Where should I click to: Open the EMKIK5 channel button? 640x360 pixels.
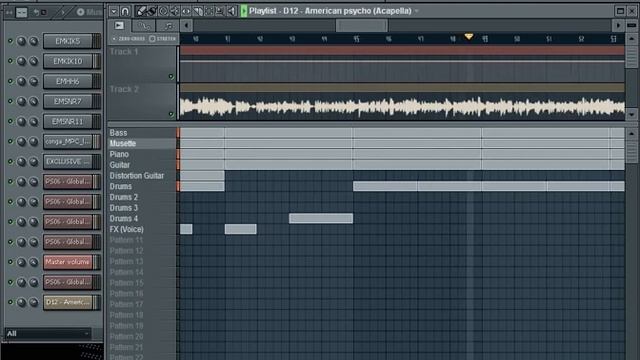click(68, 41)
